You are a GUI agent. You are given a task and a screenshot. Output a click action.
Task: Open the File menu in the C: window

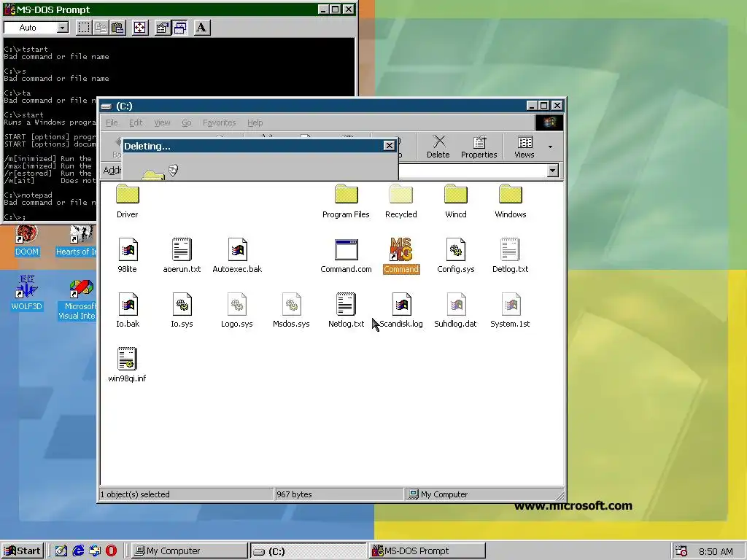click(112, 122)
